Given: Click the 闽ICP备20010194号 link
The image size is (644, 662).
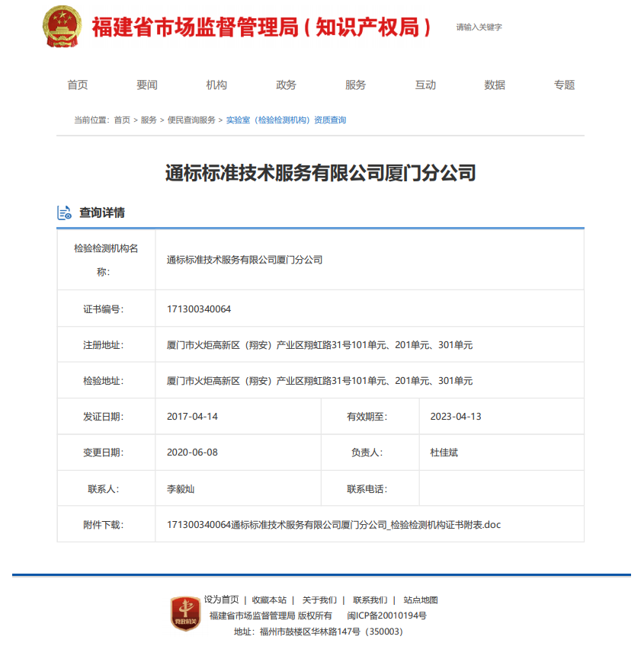Looking at the screenshot, I should tap(387, 616).
